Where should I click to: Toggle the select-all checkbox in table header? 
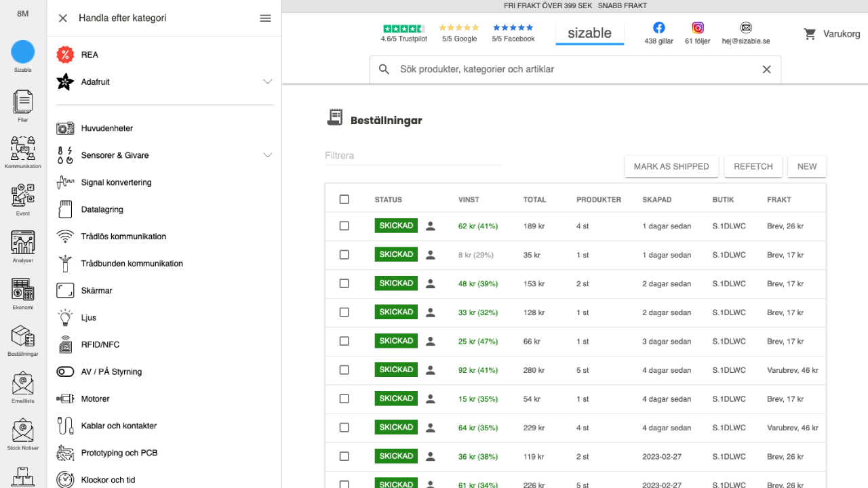pos(344,199)
